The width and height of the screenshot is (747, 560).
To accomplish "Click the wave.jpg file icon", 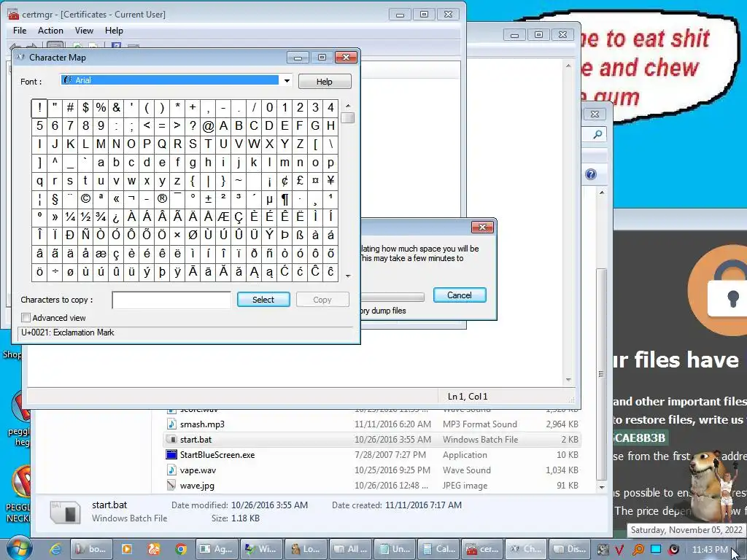I will tap(171, 485).
